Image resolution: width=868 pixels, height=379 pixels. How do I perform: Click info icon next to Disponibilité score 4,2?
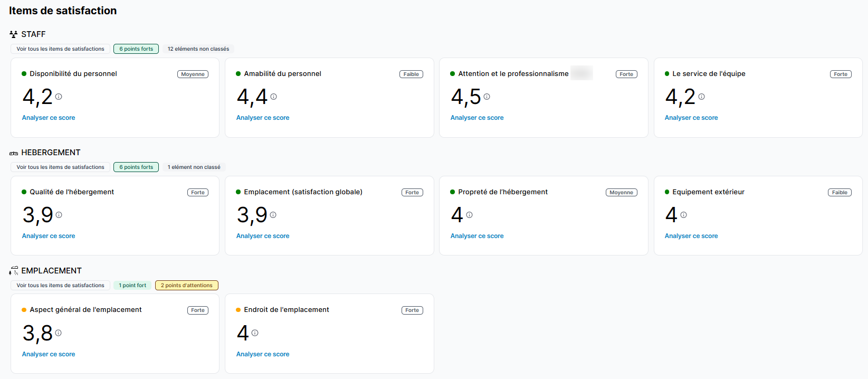[x=59, y=97]
